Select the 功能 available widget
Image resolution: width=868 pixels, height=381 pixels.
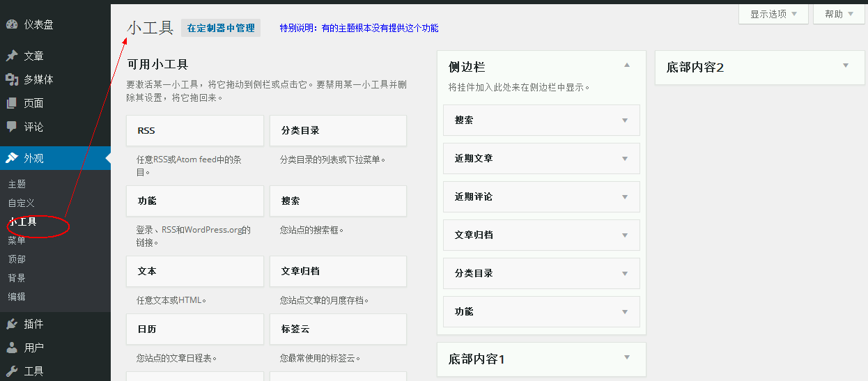195,201
